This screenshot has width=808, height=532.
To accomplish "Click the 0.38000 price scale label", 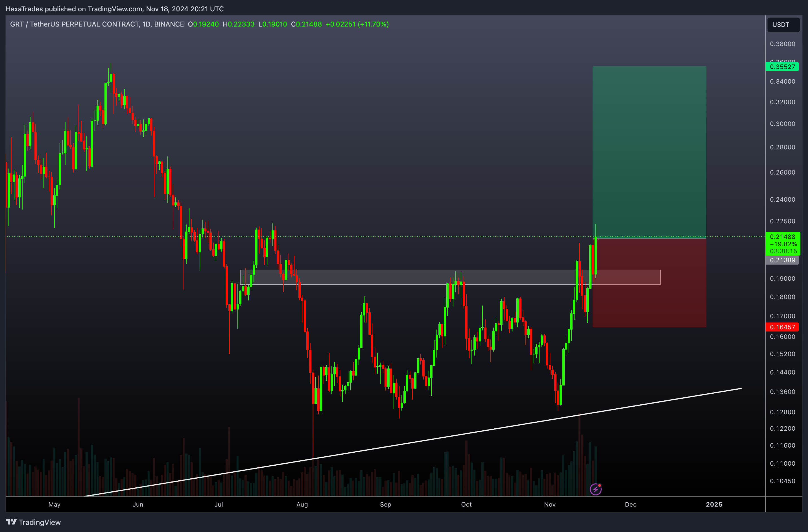I will tap(783, 44).
